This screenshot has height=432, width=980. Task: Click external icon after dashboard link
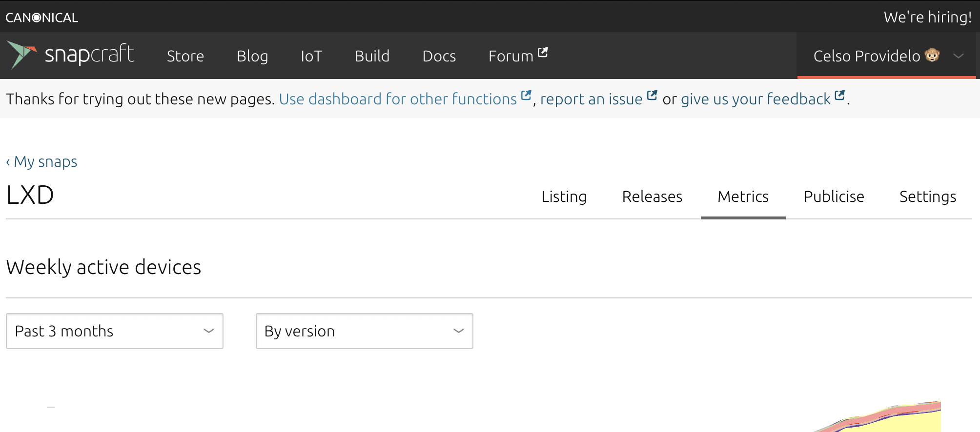(526, 96)
